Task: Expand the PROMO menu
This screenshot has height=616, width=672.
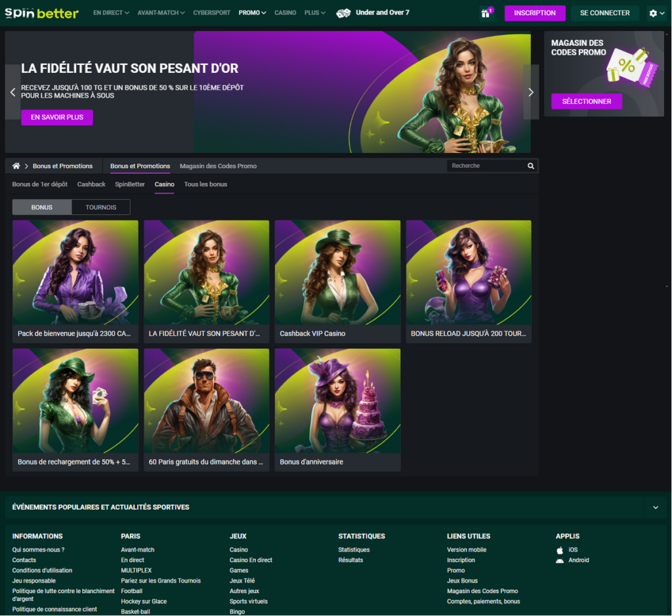Action: (253, 13)
